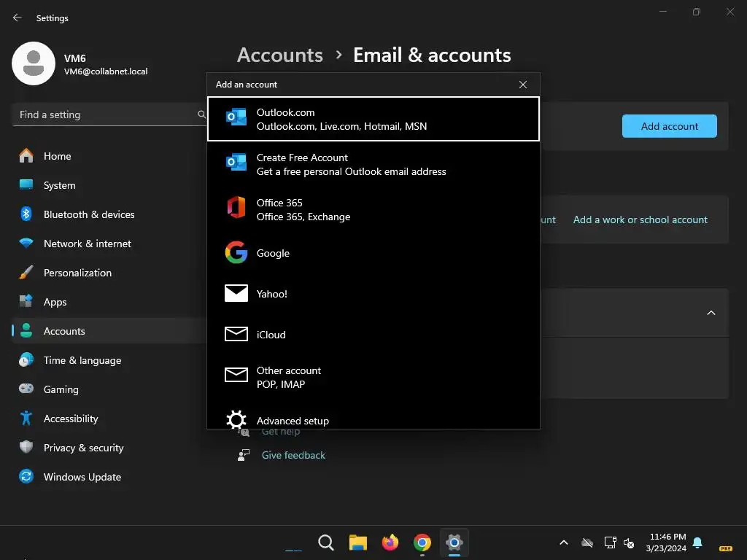Click the Office 365 logo icon
This screenshot has height=560, width=747.
tap(236, 208)
